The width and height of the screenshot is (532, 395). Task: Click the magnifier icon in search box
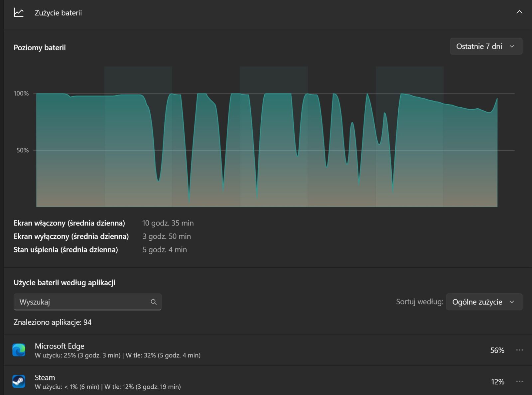pyautogui.click(x=153, y=302)
